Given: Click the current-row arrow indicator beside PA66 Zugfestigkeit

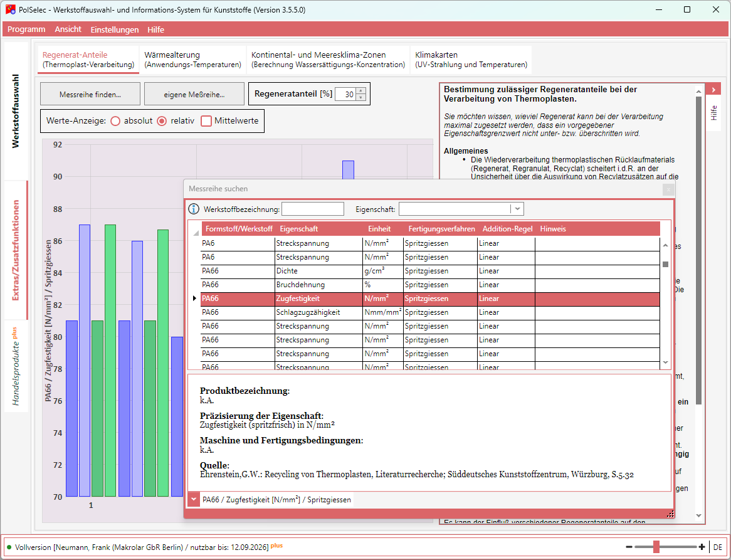Looking at the screenshot, I should click(x=194, y=298).
